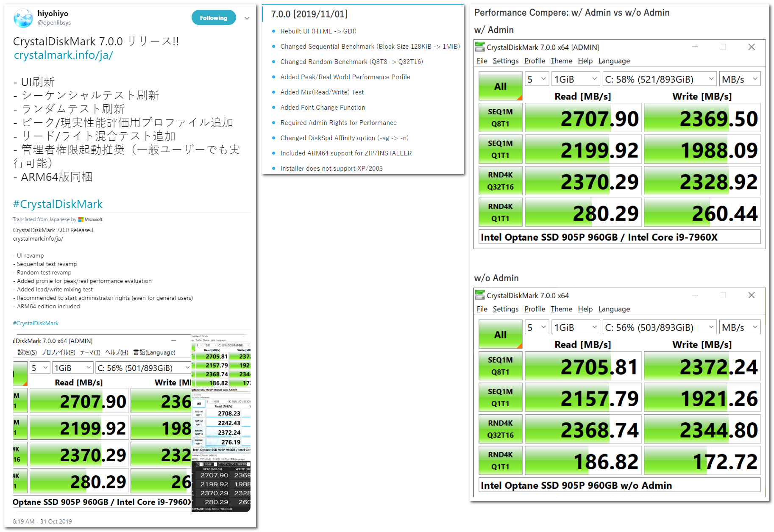
Task: Open MB/s unit dropdown in ADMIN window
Action: (740, 79)
